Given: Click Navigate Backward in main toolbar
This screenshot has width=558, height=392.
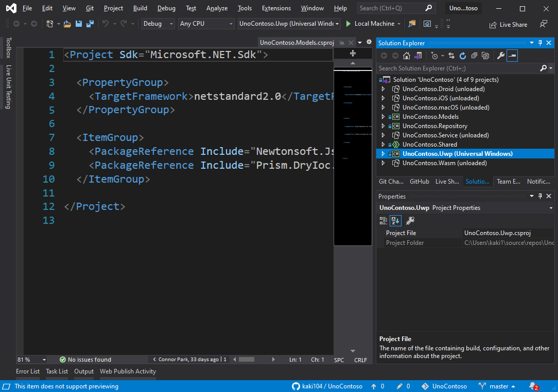Looking at the screenshot, I should pos(16,24).
